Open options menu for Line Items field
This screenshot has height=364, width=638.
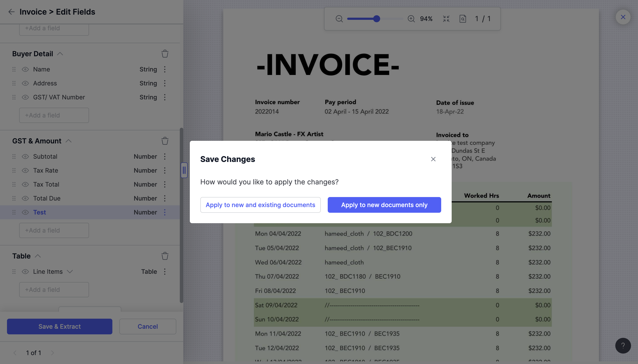[x=165, y=272]
